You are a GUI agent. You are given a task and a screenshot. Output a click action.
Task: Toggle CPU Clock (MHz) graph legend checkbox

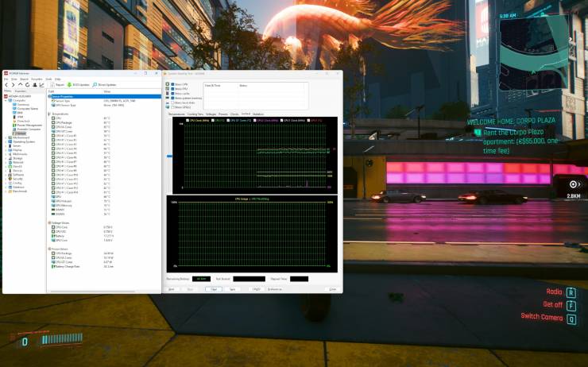coord(188,120)
